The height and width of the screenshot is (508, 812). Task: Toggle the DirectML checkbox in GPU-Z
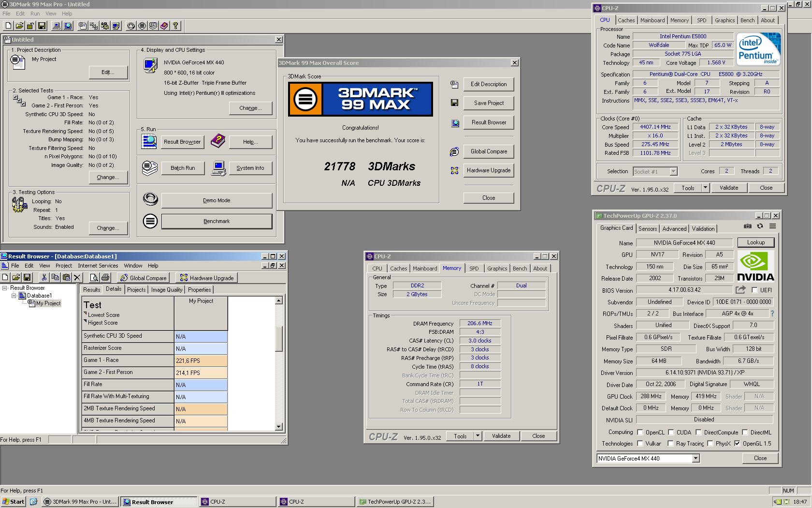pyautogui.click(x=745, y=432)
